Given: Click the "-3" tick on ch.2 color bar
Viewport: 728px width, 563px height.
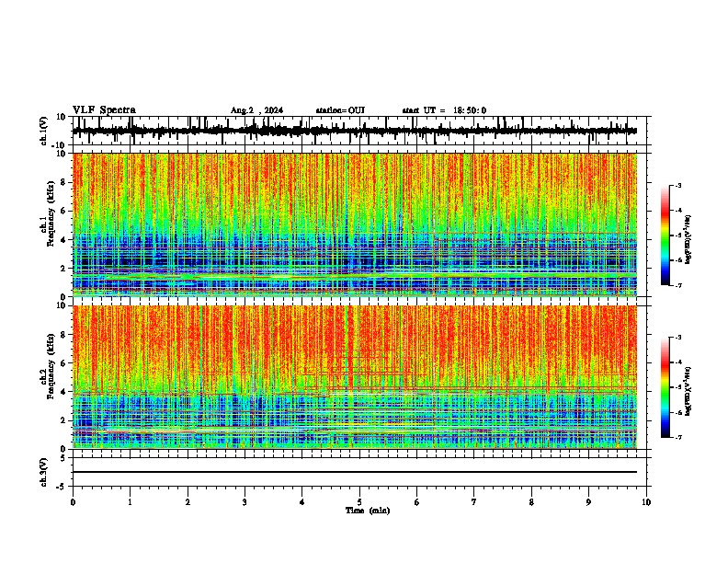Looking at the screenshot, I should pyautogui.click(x=678, y=338).
